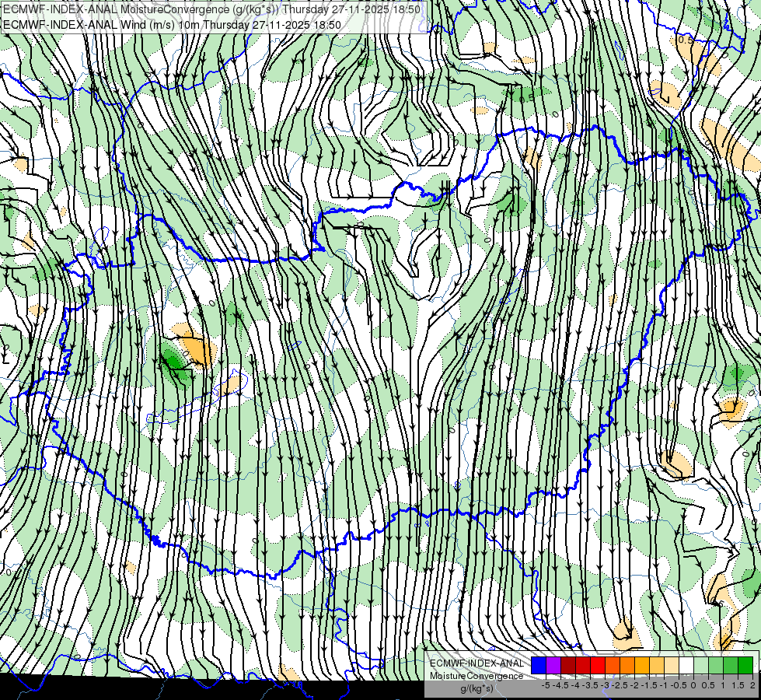Click the white legend swatch
The height and width of the screenshot is (700, 761).
pos(686,666)
